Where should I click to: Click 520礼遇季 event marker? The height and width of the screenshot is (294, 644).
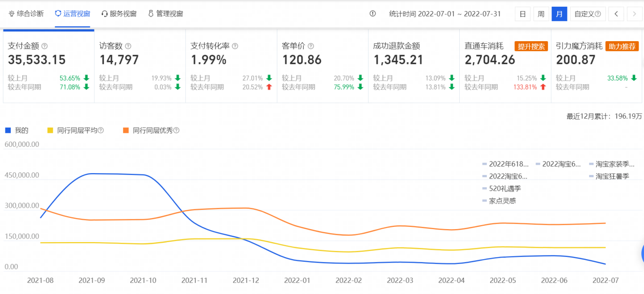pyautogui.click(x=502, y=188)
